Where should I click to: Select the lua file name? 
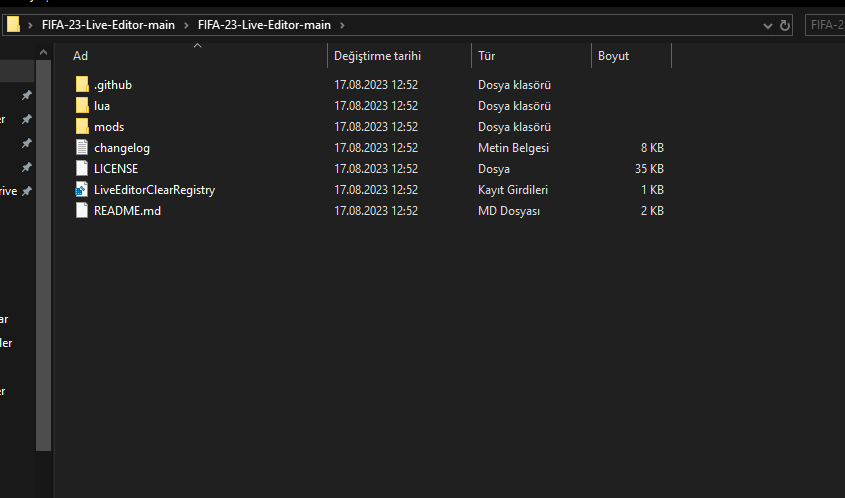point(102,106)
